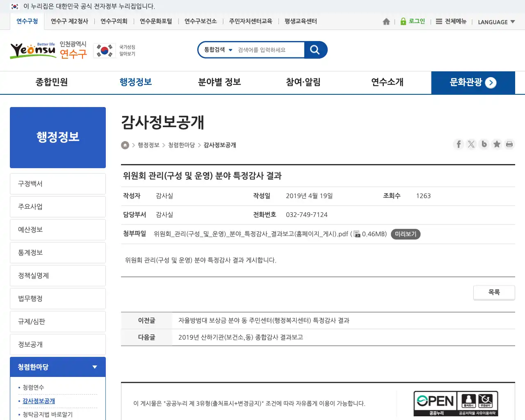Open previous post about 자율방범대 보상금

(x=264, y=321)
